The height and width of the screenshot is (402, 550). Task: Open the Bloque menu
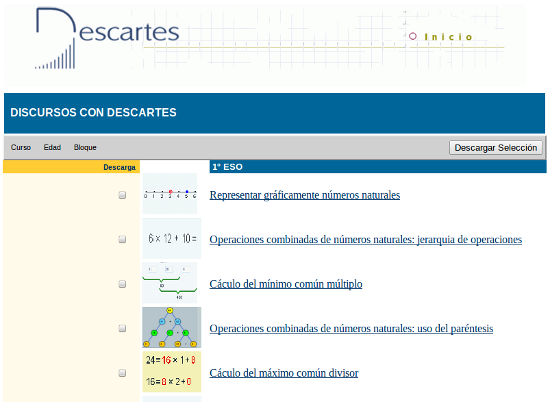85,147
